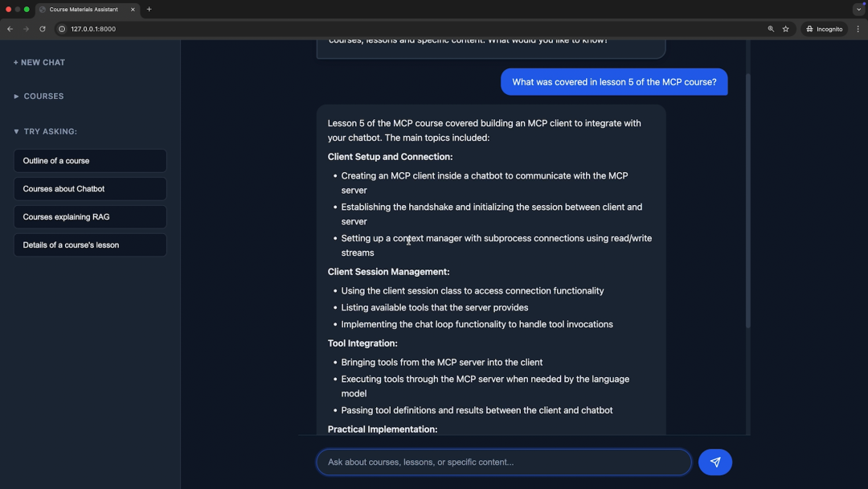Close the Course Materials Assistant tab
The height and width of the screenshot is (489, 868).
133,10
